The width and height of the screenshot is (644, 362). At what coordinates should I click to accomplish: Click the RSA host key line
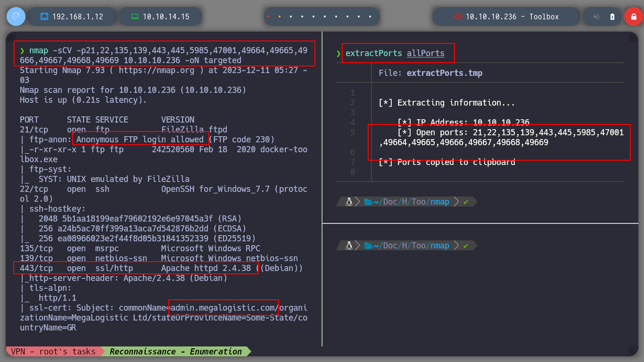click(131, 219)
